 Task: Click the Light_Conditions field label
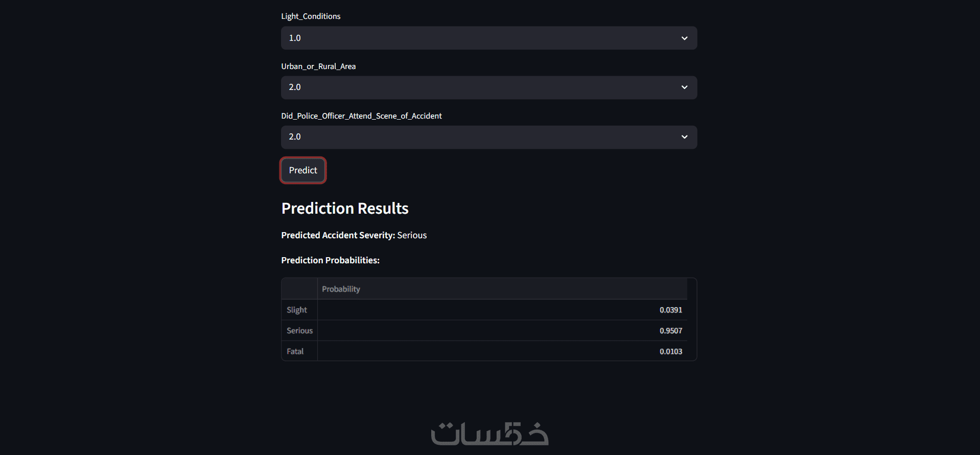(x=311, y=16)
